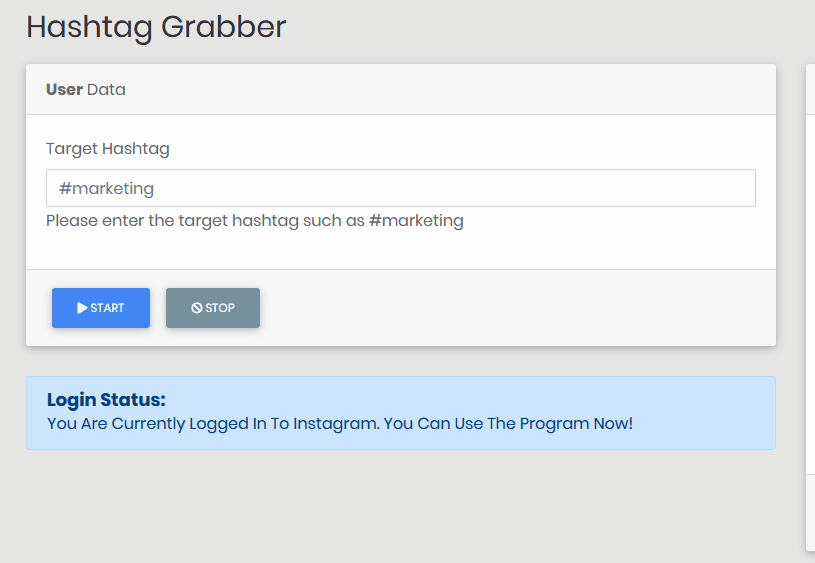Click the partially visible panel at right edge
Screen dimensions: 815x563
[x=810, y=307]
